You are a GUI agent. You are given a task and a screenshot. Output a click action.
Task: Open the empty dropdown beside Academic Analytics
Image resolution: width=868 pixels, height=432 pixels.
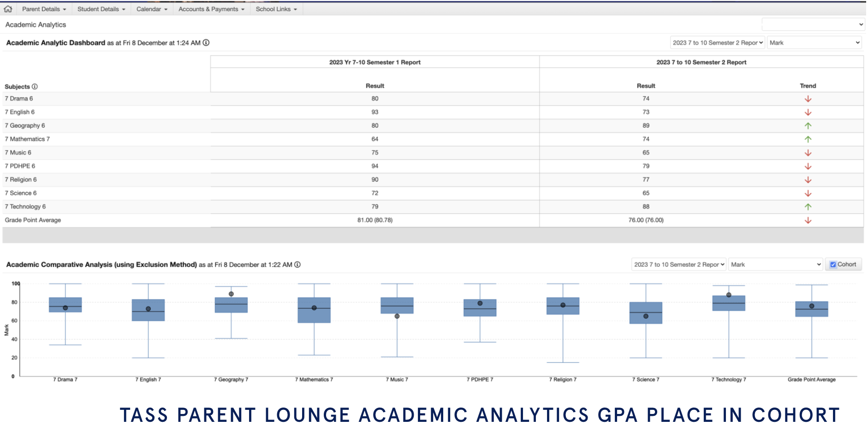[x=813, y=24]
